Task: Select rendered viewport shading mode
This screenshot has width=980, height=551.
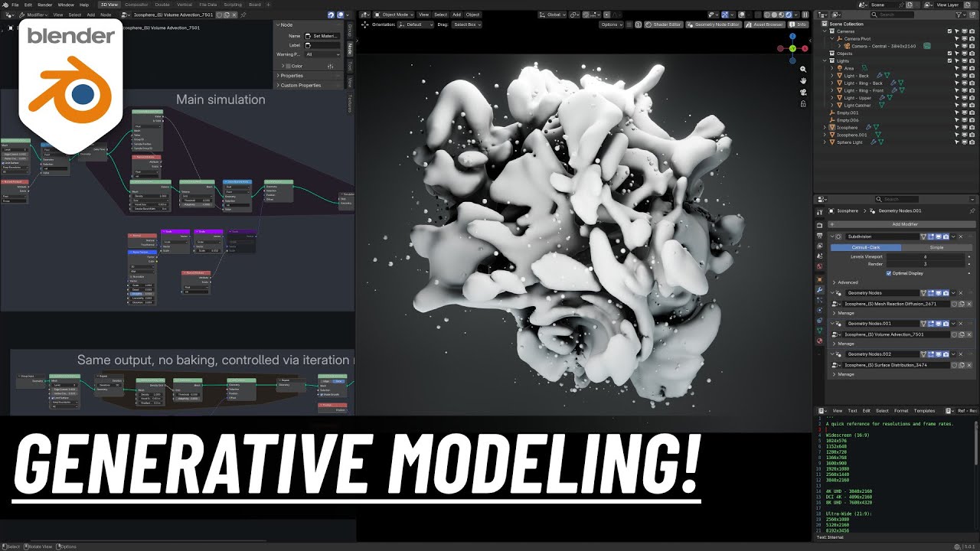Action: [789, 15]
